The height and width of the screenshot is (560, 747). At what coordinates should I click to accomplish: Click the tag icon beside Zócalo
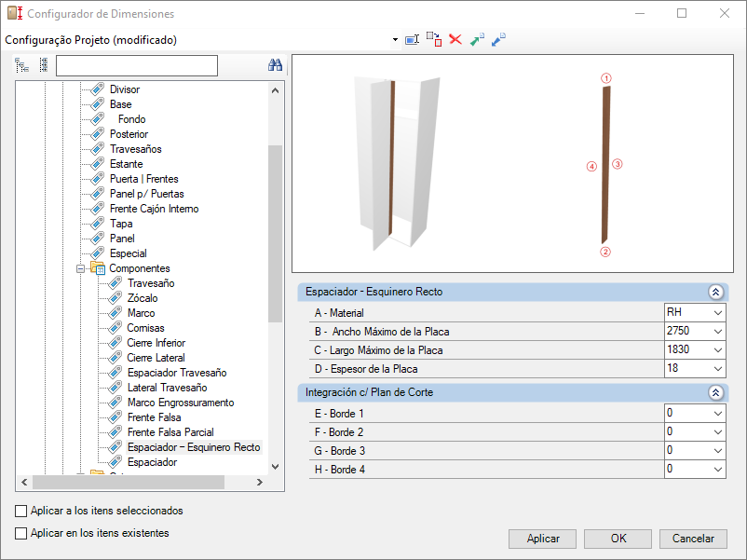point(115,298)
